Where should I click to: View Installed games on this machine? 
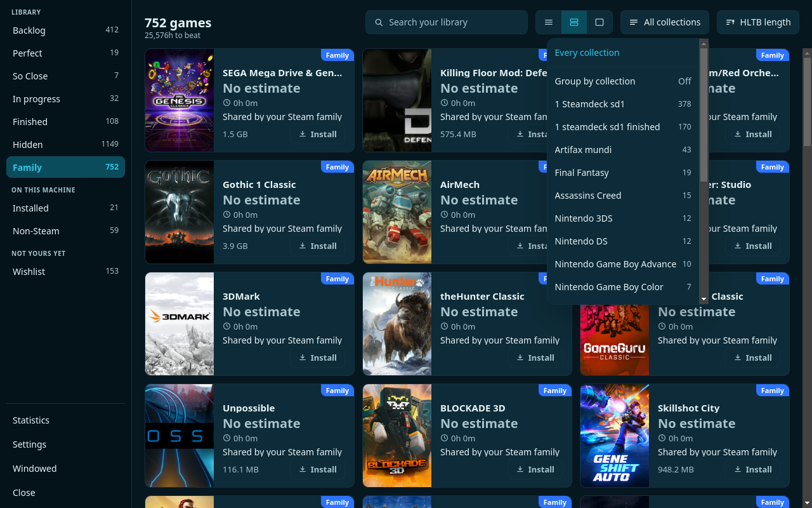[x=65, y=208]
